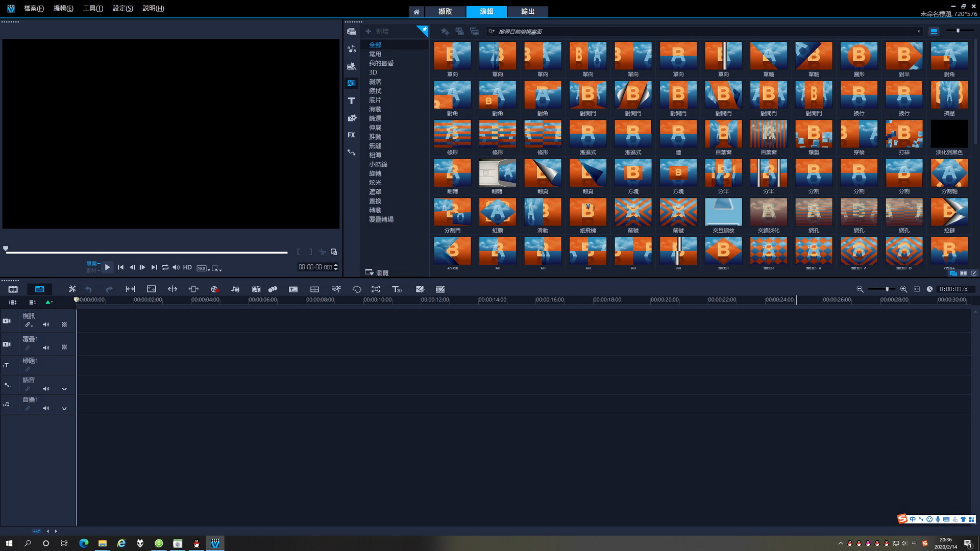Open the Title library (T icon)
The image size is (980, 551).
coord(351,101)
